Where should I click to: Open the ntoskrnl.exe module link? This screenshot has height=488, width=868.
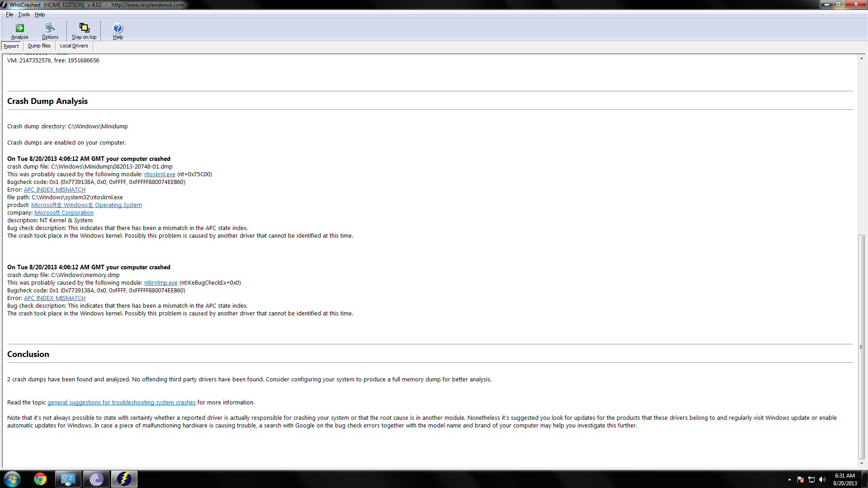160,174
